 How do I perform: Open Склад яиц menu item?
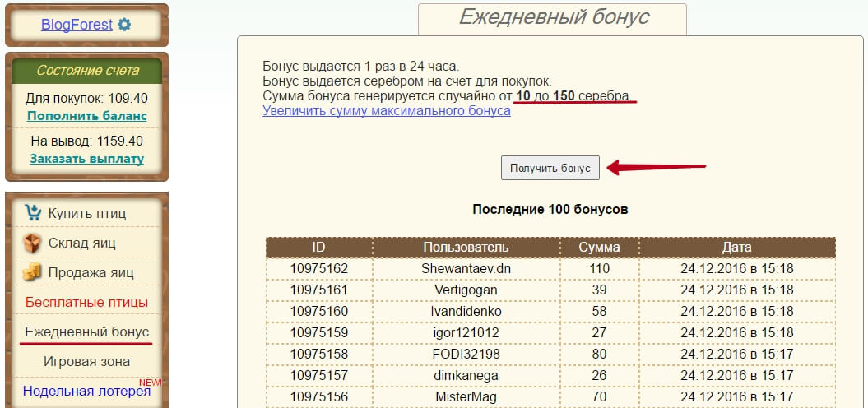[x=81, y=243]
